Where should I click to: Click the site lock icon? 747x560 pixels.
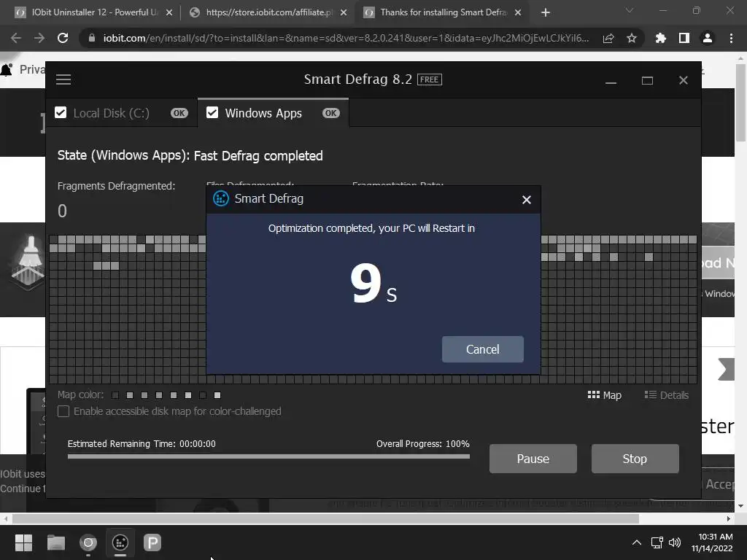[x=92, y=38]
